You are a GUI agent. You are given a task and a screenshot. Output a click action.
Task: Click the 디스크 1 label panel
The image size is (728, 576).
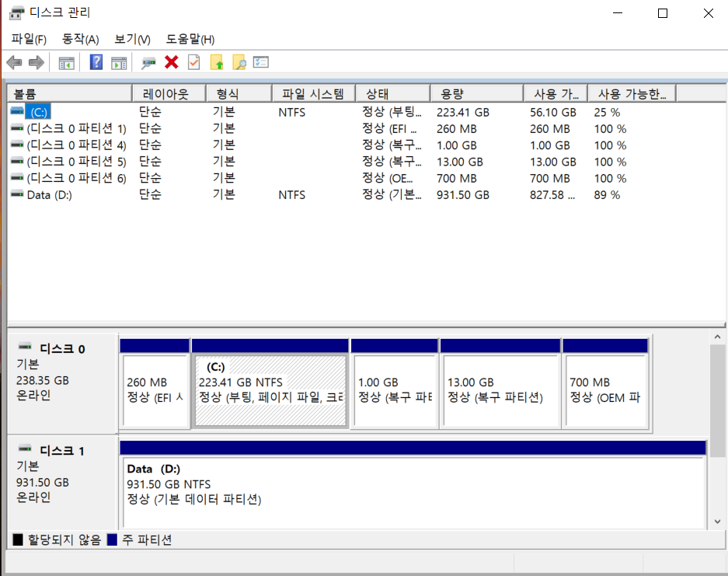point(62,482)
